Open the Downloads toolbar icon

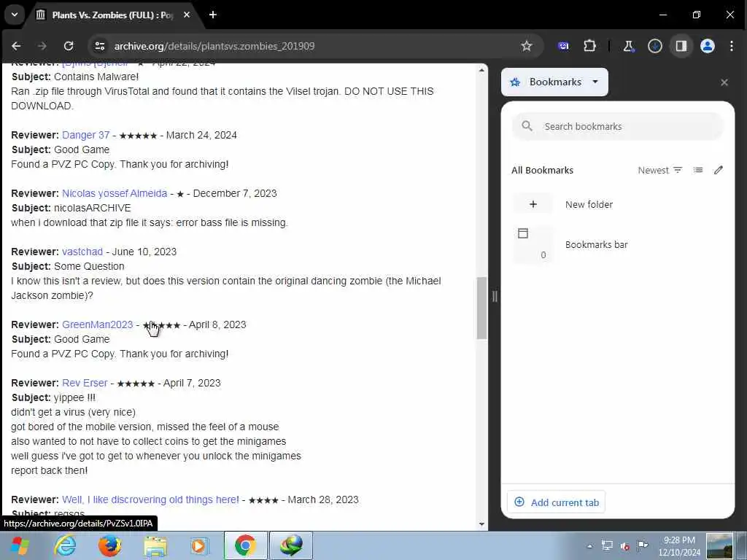point(655,46)
